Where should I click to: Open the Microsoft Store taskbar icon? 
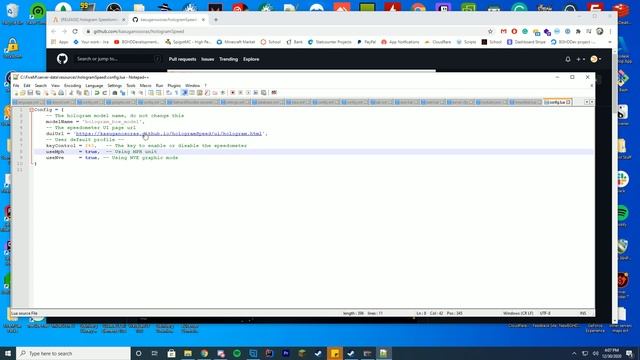(171, 353)
